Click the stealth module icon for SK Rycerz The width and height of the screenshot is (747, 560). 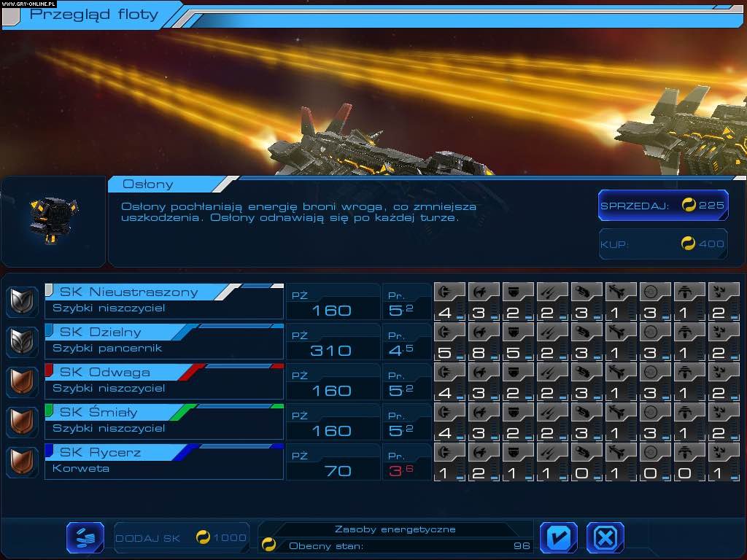coord(689,452)
